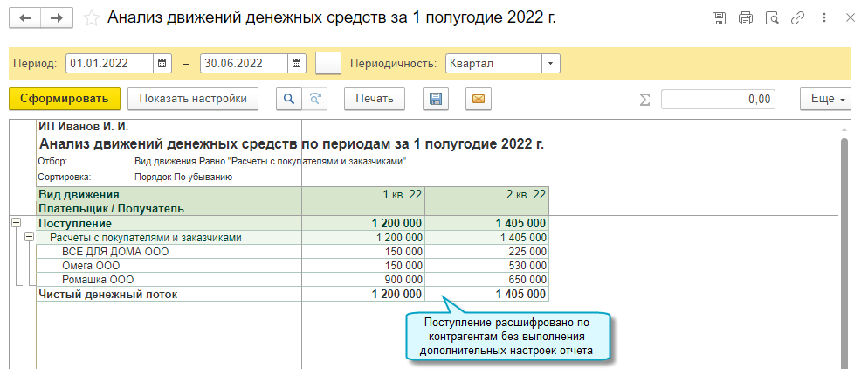Open calendar for end date 30.06.2022
Viewport: 868px width, 369px height.
[x=297, y=63]
